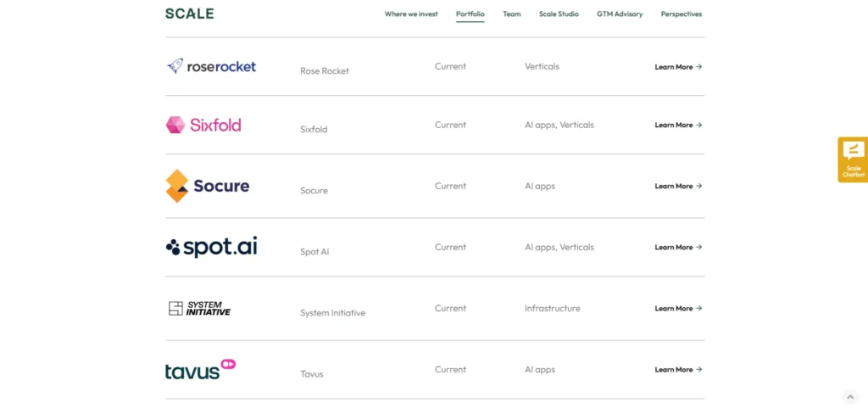This screenshot has width=868, height=414.
Task: Open the Scale Chatbot widget
Action: point(853,159)
